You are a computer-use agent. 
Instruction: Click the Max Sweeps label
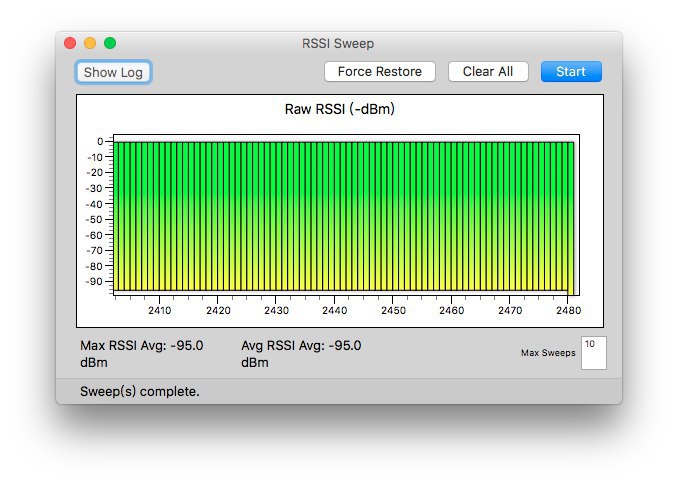point(548,353)
